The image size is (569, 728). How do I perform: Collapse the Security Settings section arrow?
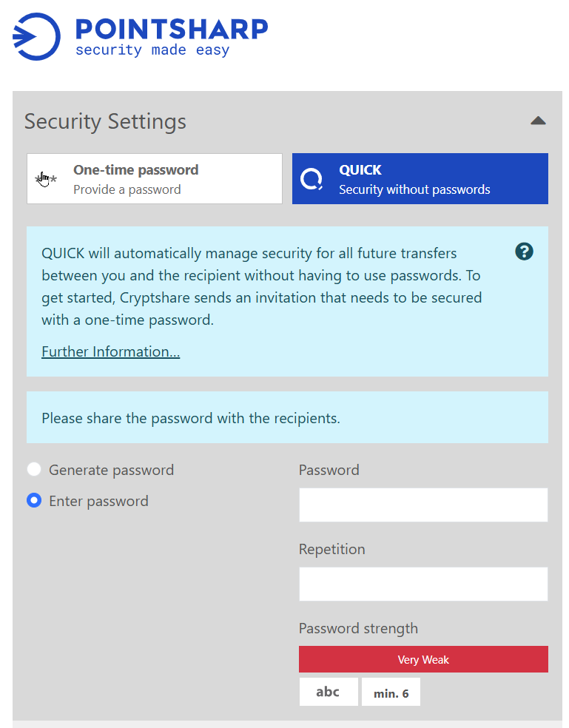(538, 121)
